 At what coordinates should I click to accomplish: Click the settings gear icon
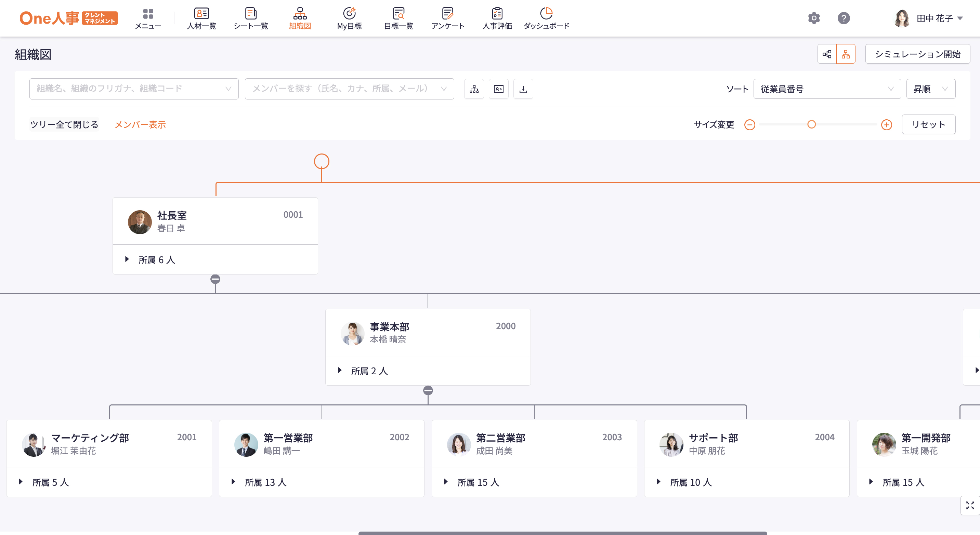point(813,18)
